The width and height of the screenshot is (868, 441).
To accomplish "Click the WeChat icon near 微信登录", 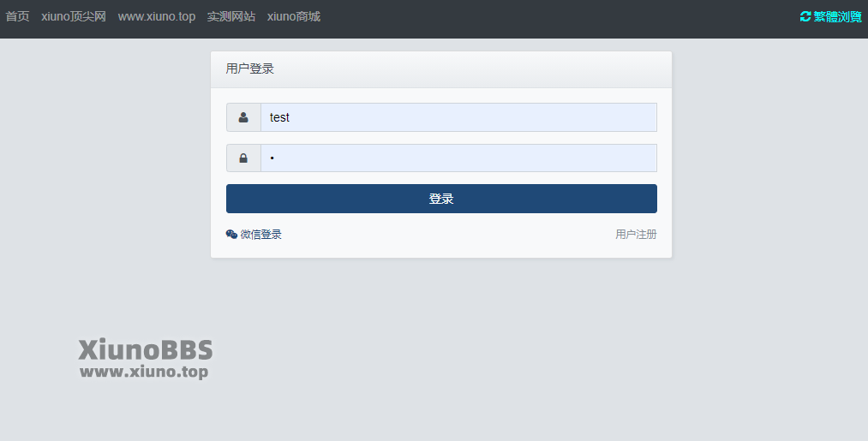I will (x=232, y=235).
